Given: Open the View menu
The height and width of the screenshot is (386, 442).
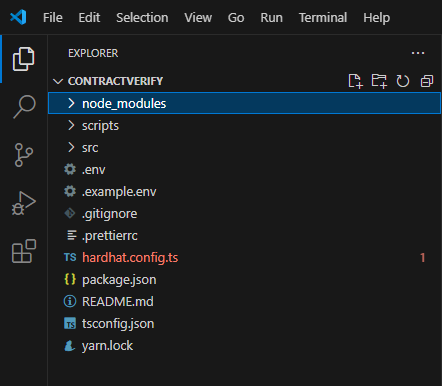Looking at the screenshot, I should click(198, 17).
